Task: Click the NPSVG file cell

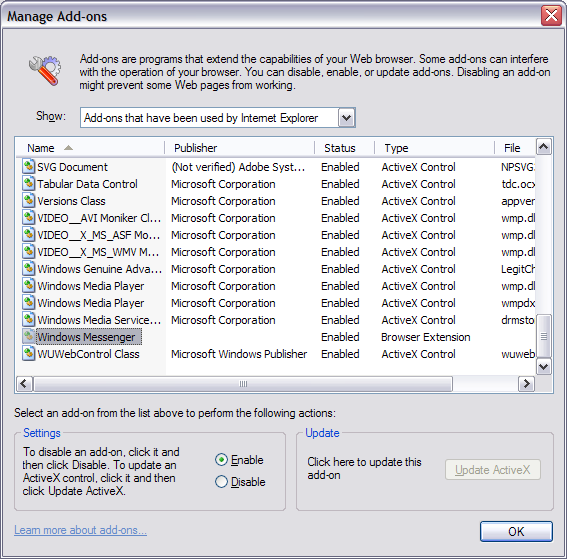Action: (518, 167)
